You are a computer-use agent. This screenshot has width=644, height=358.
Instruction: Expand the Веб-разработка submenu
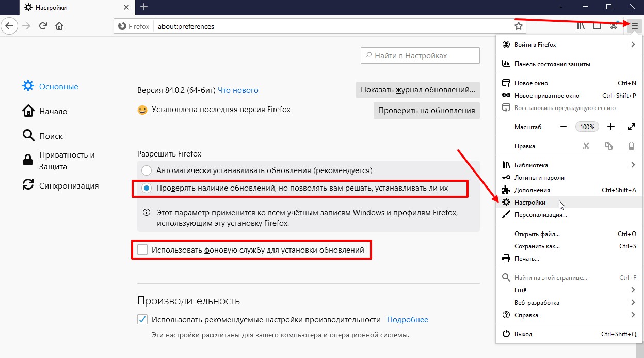(568, 303)
